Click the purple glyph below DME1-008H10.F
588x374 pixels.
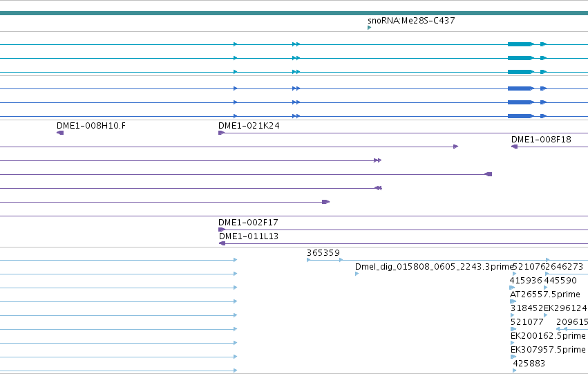coord(60,133)
